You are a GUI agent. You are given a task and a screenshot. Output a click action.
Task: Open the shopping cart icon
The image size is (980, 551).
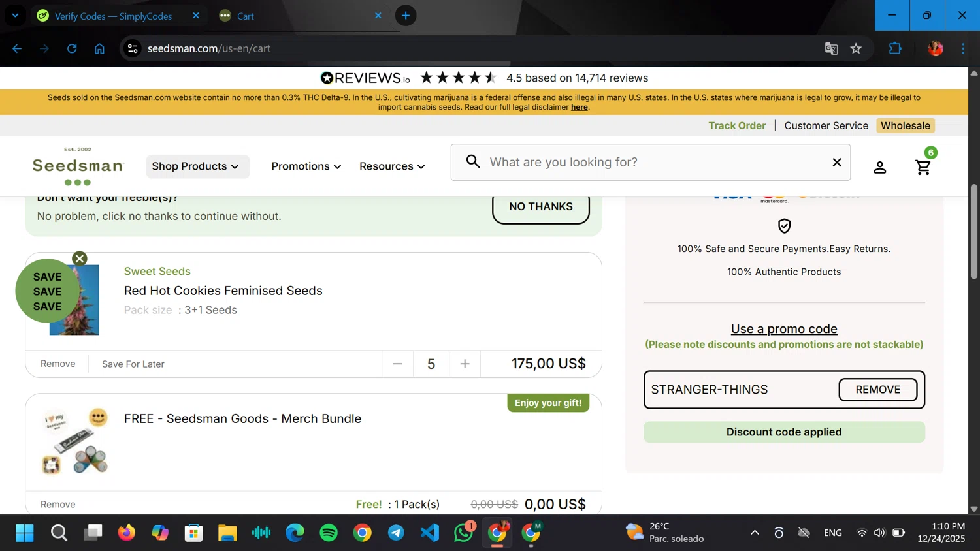tap(923, 167)
